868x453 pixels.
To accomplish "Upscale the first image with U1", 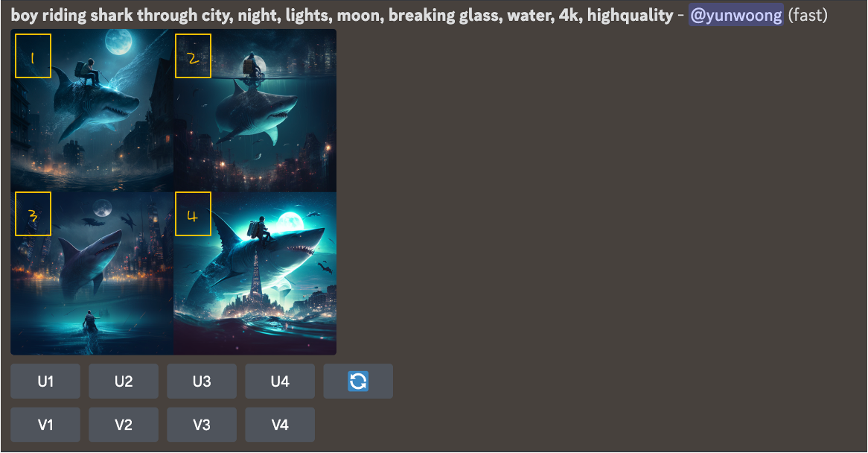I will click(x=45, y=381).
